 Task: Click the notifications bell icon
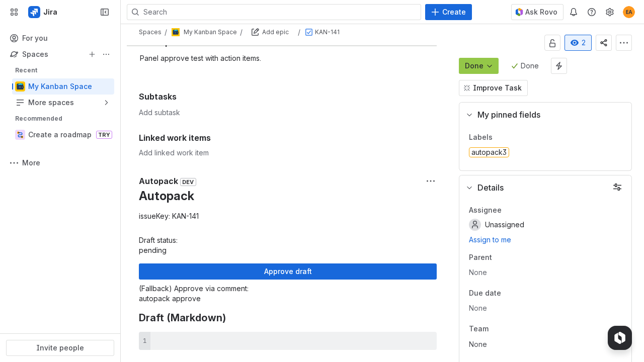pos(574,12)
